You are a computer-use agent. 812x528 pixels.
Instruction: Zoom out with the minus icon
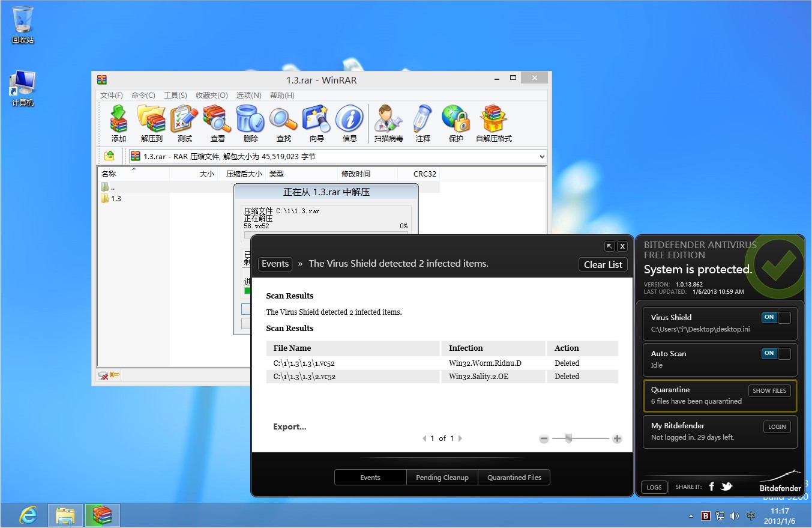click(x=544, y=439)
